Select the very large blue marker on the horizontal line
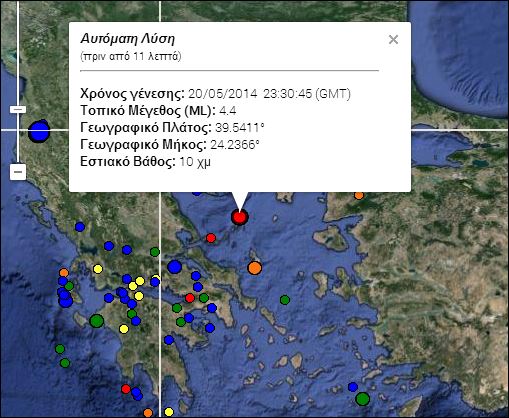The width and height of the screenshot is (509, 418). click(39, 131)
